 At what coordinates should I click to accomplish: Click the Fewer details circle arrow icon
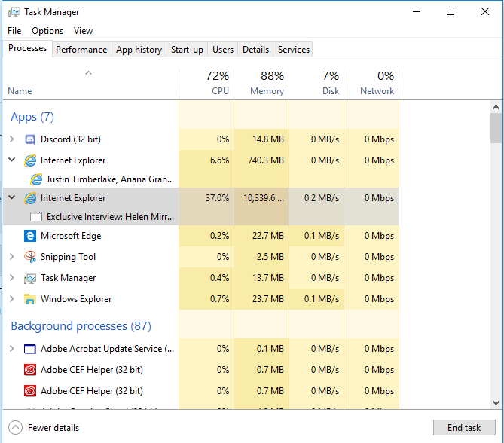point(15,428)
